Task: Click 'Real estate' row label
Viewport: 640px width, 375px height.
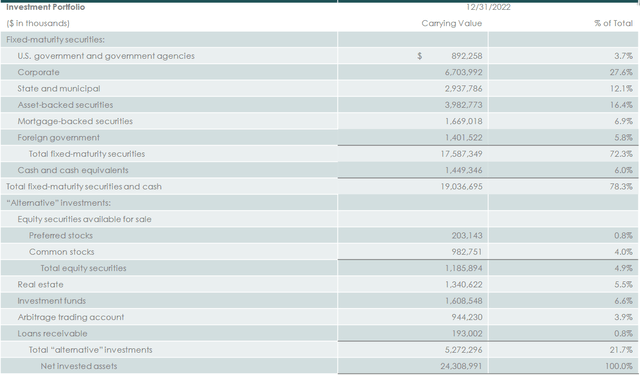Action: [x=40, y=284]
